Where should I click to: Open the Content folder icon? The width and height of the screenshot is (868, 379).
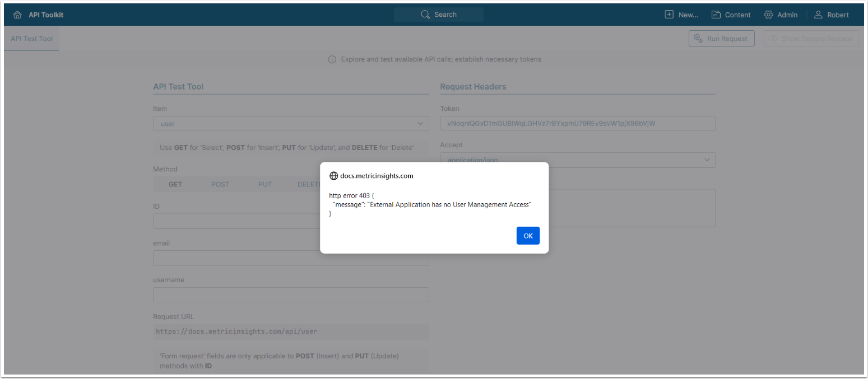[x=716, y=15]
